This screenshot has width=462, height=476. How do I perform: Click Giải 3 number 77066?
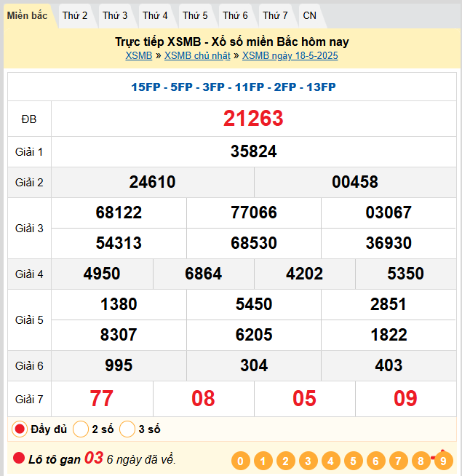click(x=254, y=213)
